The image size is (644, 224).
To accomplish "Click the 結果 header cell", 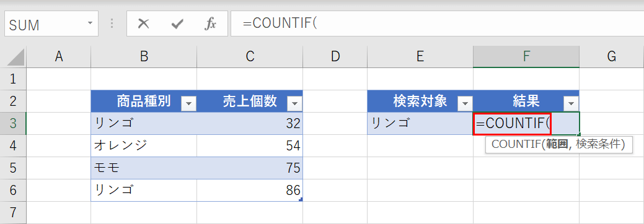I will [x=526, y=101].
